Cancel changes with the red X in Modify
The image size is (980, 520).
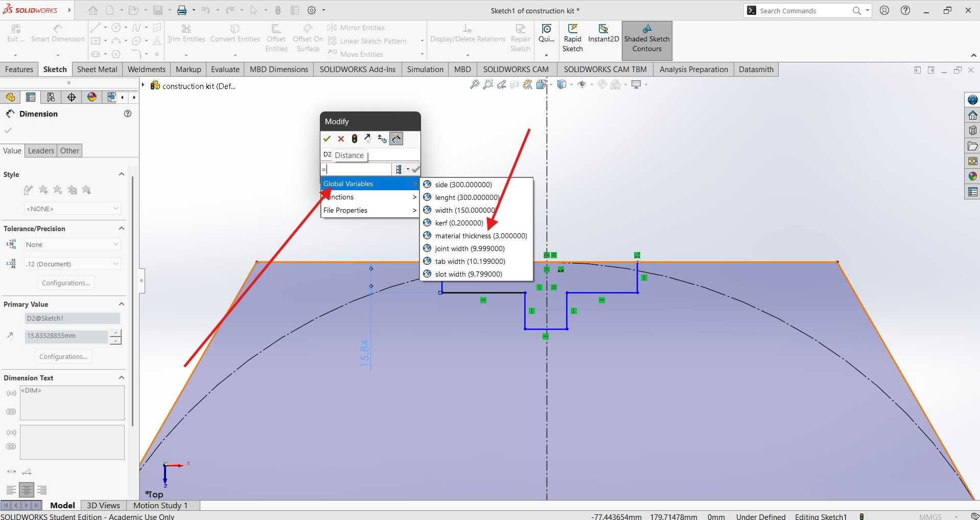pos(341,139)
